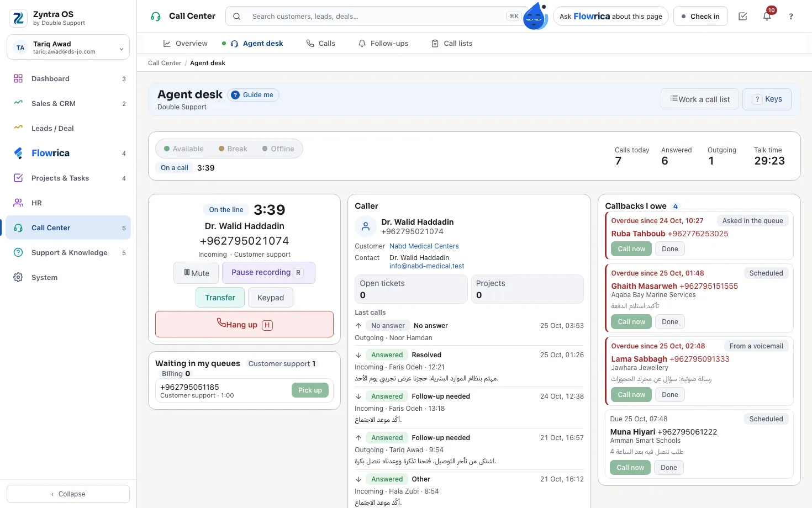Switch to the Calls tab
Image resolution: width=812 pixels, height=508 pixels.
coord(320,44)
